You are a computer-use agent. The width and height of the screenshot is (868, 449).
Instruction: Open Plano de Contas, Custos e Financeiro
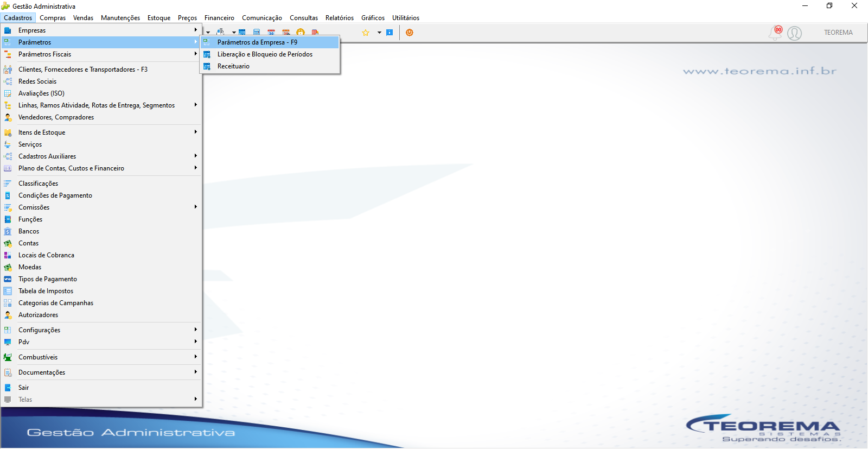pos(101,168)
